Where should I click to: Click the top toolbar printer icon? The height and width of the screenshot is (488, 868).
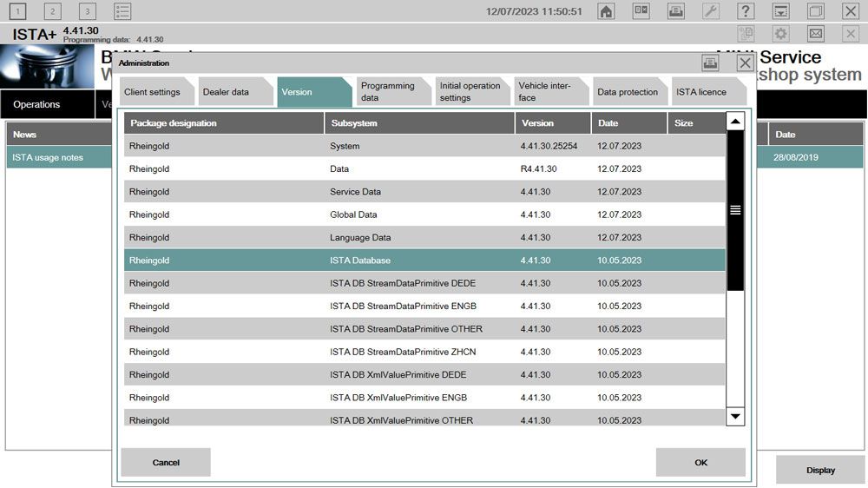[676, 11]
